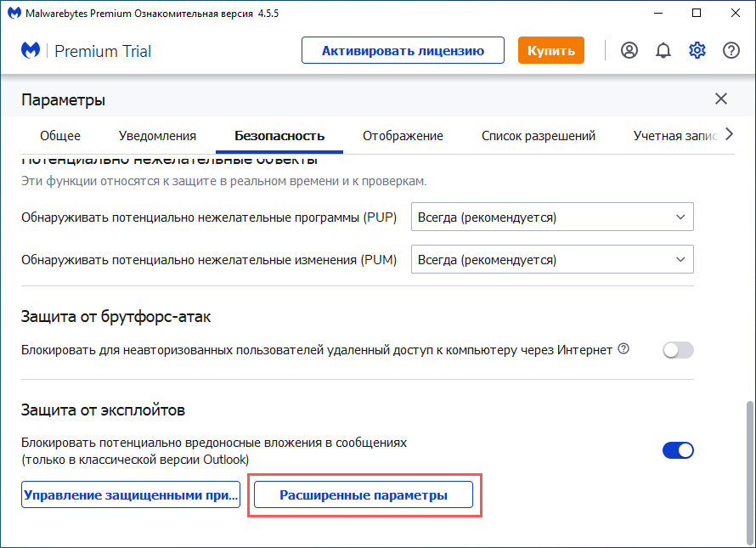Screen dimensions: 756x548
Task: Show more tabs with the right chevron
Action: click(729, 134)
